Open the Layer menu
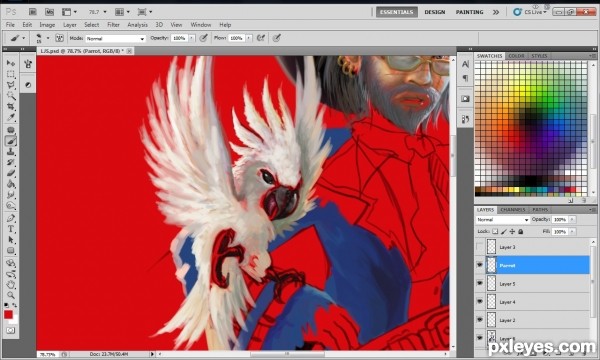The height and width of the screenshot is (360, 600). (70, 25)
